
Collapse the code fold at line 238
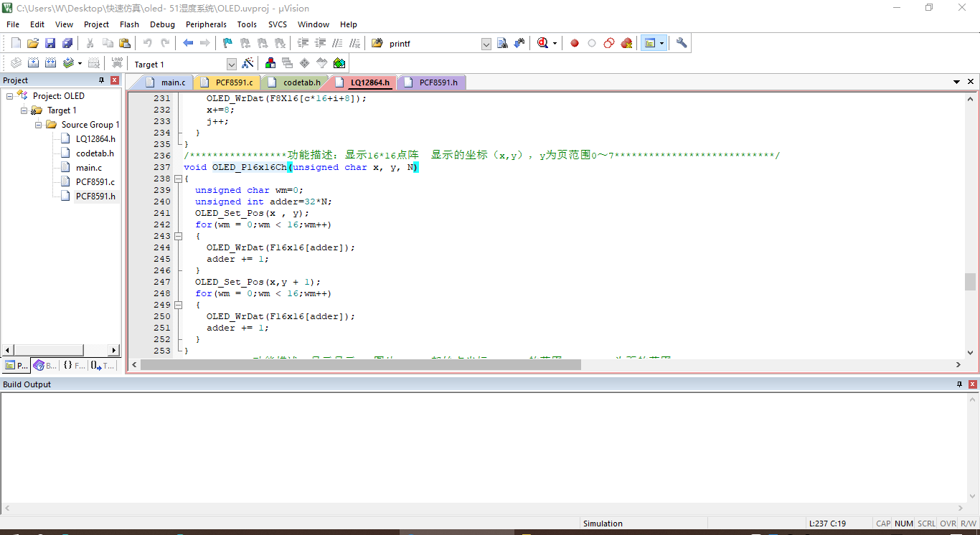[x=178, y=179]
